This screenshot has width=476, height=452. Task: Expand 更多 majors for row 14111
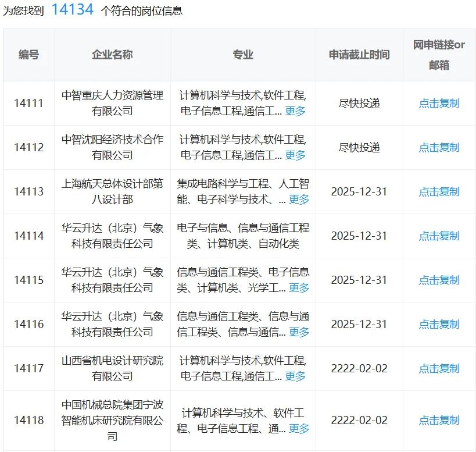[x=295, y=111]
